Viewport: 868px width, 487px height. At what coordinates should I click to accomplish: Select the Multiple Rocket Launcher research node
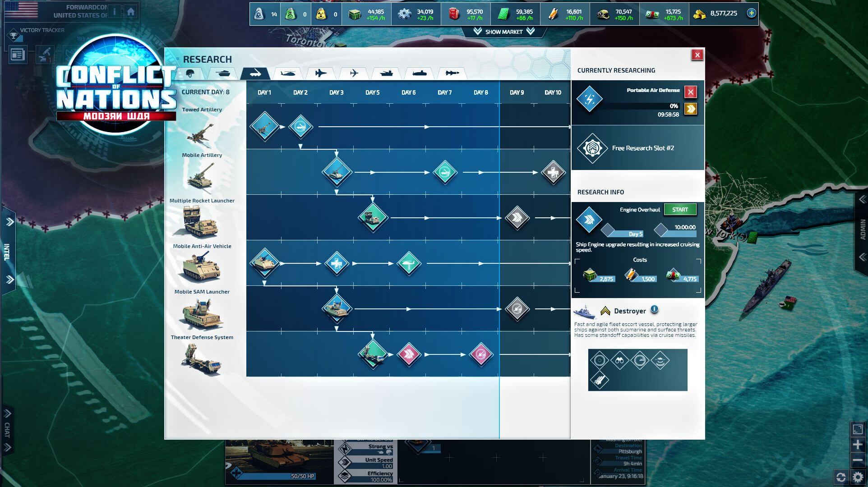tap(373, 218)
